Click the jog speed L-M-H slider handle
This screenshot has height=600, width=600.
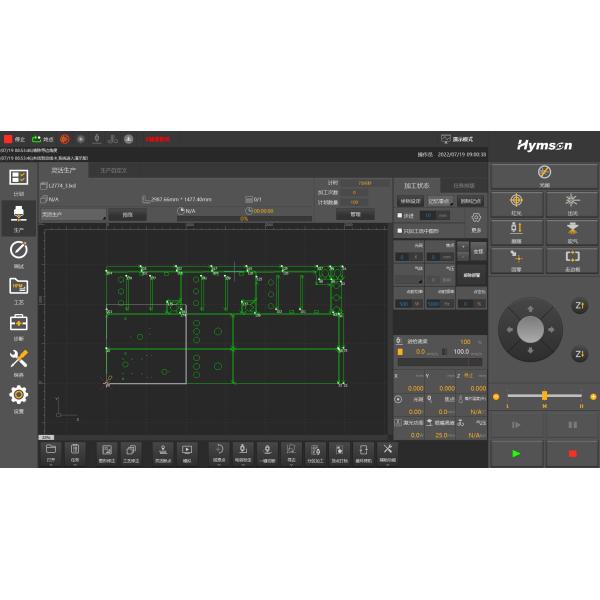pyautogui.click(x=544, y=395)
